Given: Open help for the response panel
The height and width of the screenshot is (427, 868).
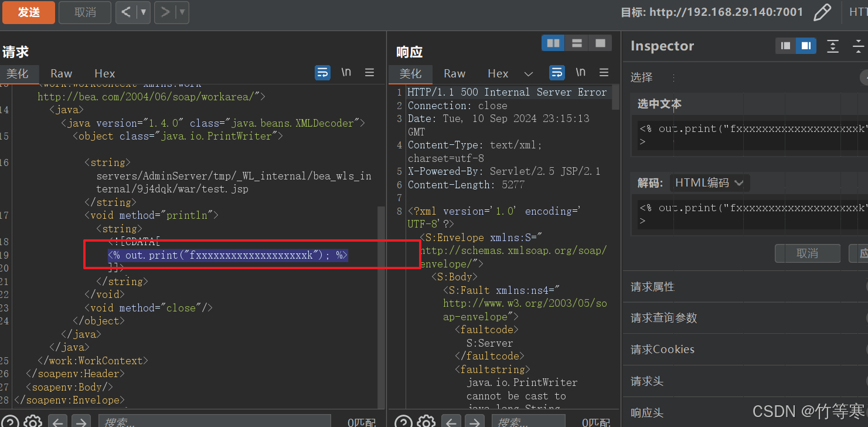Looking at the screenshot, I should (403, 421).
